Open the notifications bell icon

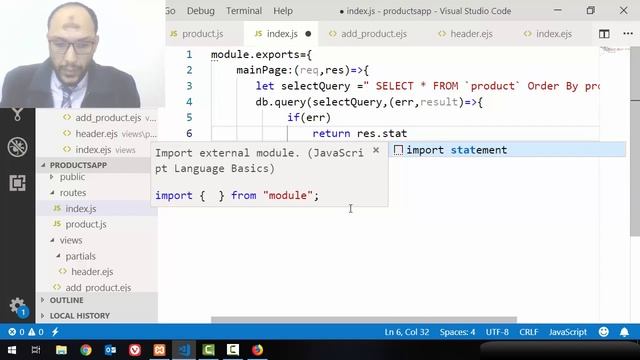(x=624, y=332)
